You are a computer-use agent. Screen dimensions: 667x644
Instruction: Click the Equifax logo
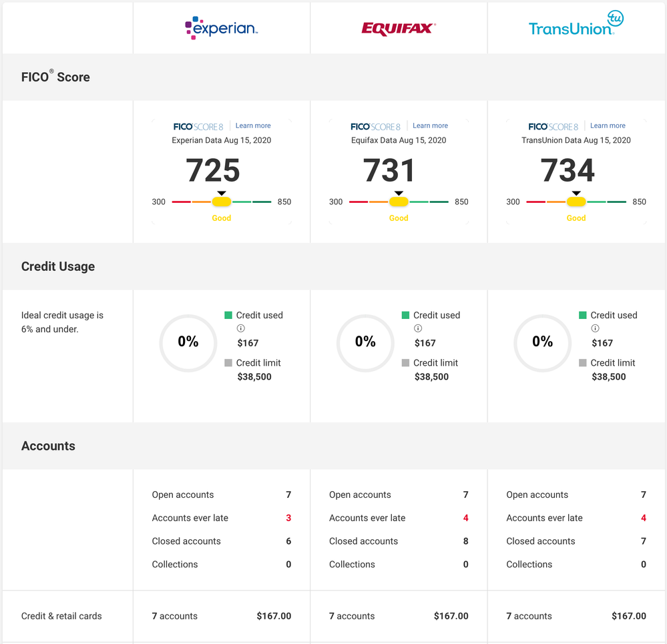399,29
